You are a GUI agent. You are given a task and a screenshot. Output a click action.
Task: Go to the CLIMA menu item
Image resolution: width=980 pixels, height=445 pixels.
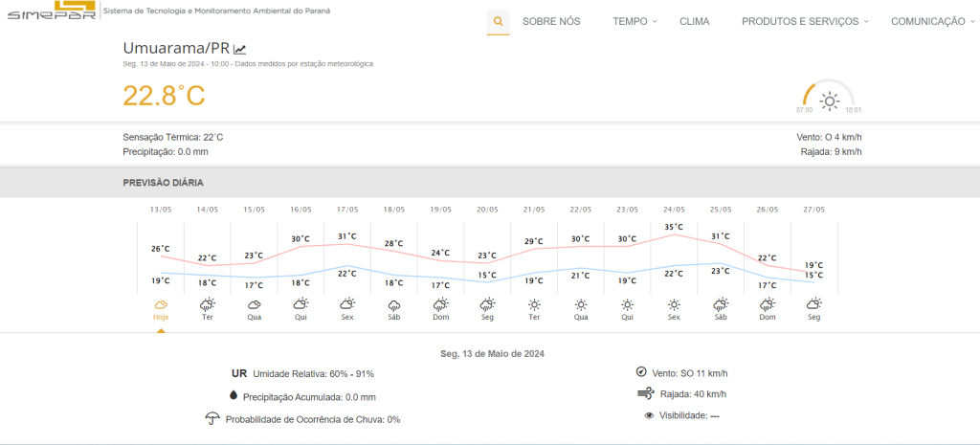(x=694, y=21)
